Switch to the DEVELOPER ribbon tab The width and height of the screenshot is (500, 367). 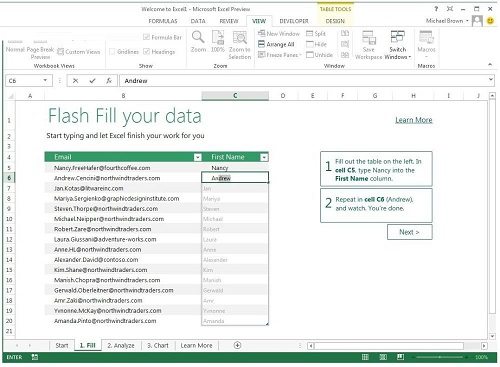[294, 21]
